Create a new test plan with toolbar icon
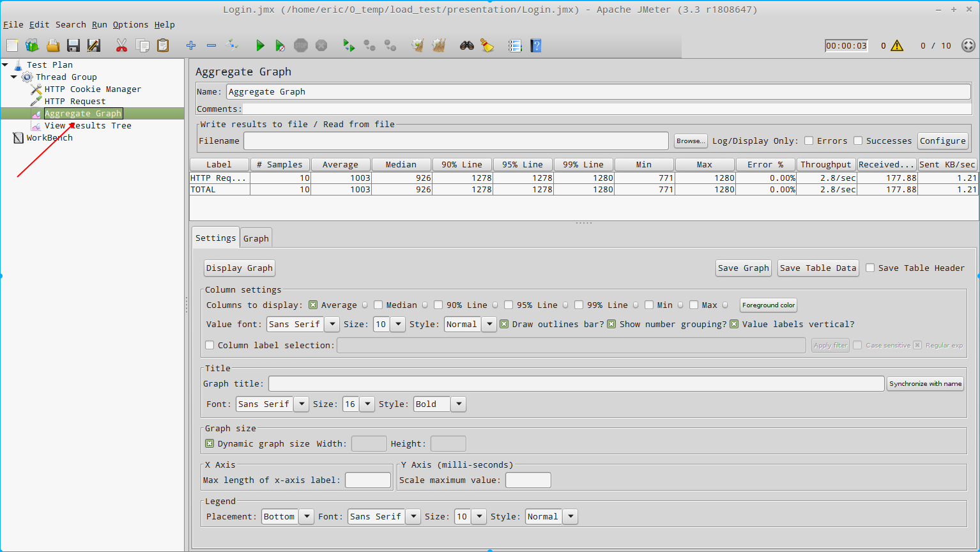This screenshot has height=552, width=980. [x=12, y=45]
